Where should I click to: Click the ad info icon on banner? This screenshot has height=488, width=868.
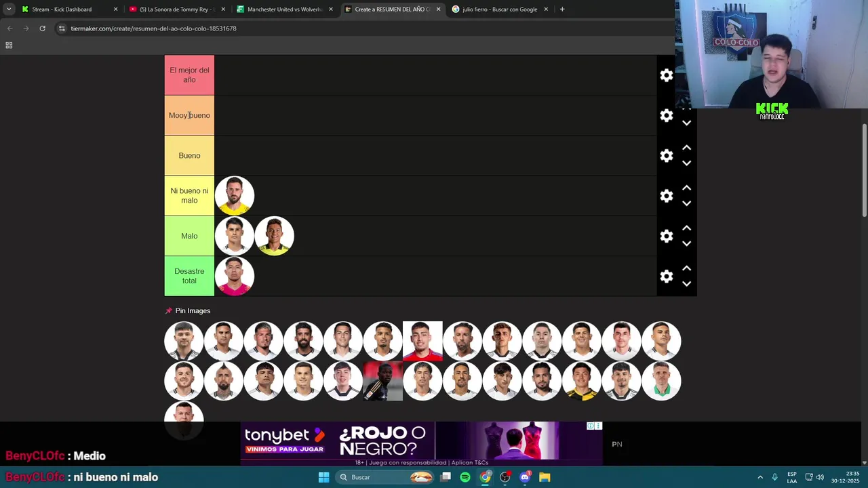tap(591, 426)
